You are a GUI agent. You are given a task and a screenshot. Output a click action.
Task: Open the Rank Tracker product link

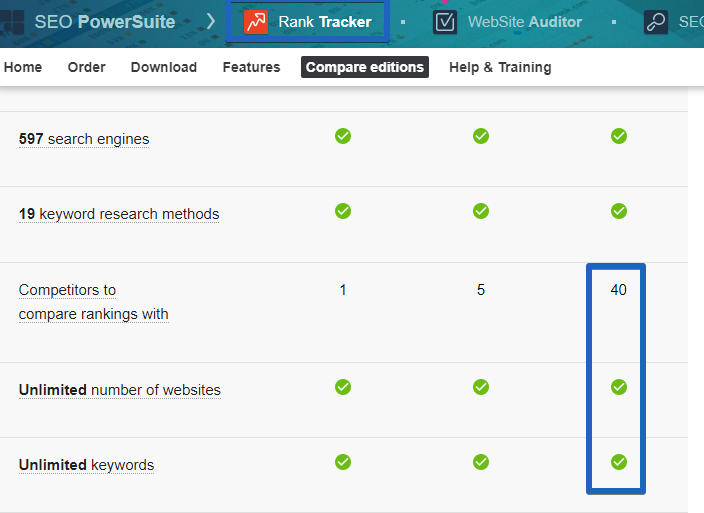click(x=325, y=22)
